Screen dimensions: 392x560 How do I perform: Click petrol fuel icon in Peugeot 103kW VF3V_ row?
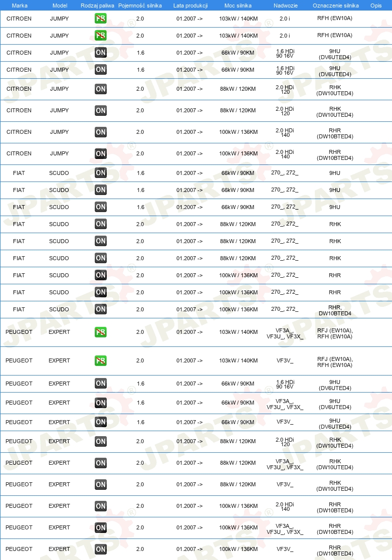pos(101,360)
